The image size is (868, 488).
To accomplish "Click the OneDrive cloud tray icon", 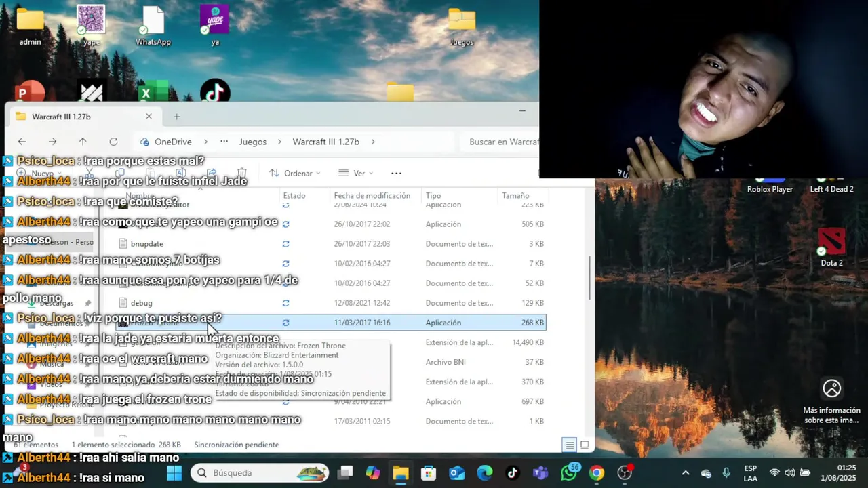I will (706, 473).
